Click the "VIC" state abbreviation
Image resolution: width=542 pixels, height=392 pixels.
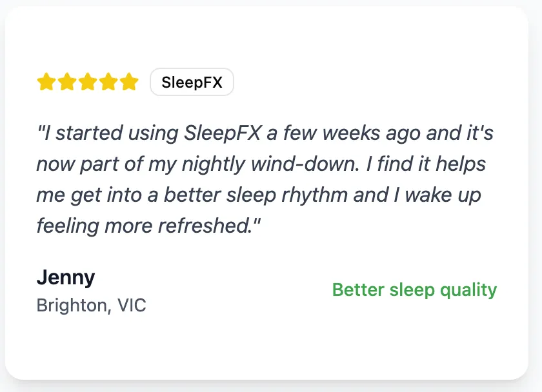[132, 305]
